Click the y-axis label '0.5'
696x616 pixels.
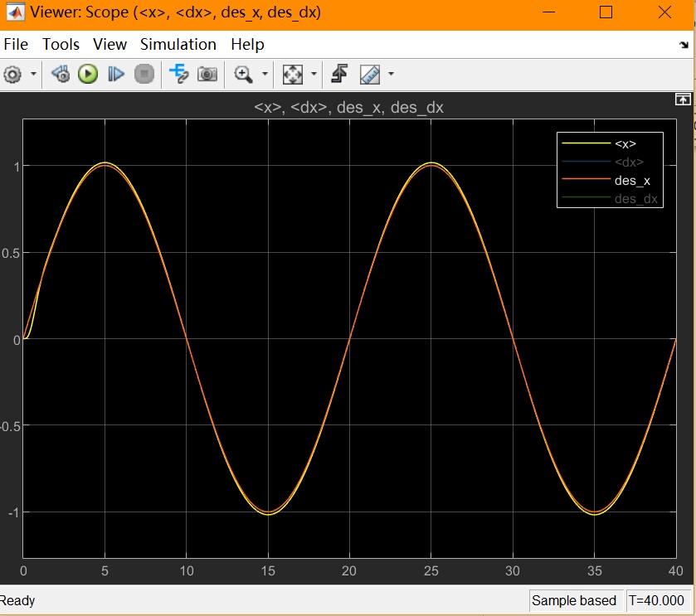click(x=11, y=253)
